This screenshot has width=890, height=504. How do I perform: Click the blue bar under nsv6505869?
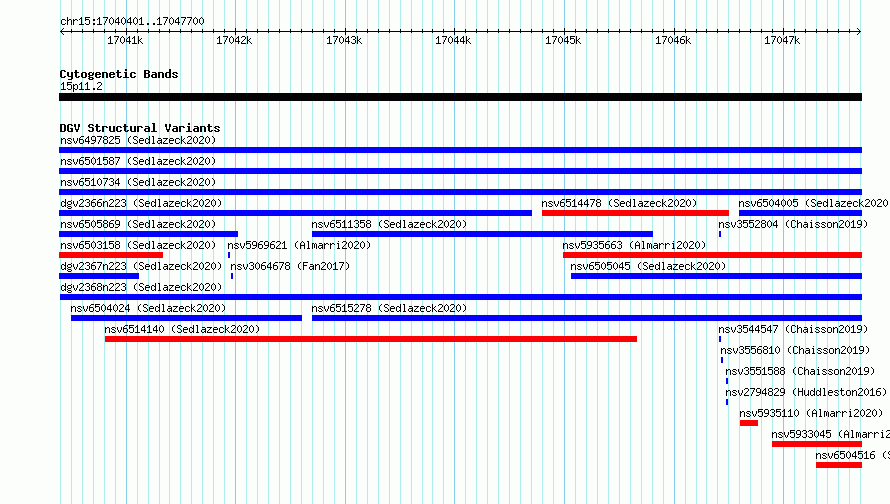(149, 234)
